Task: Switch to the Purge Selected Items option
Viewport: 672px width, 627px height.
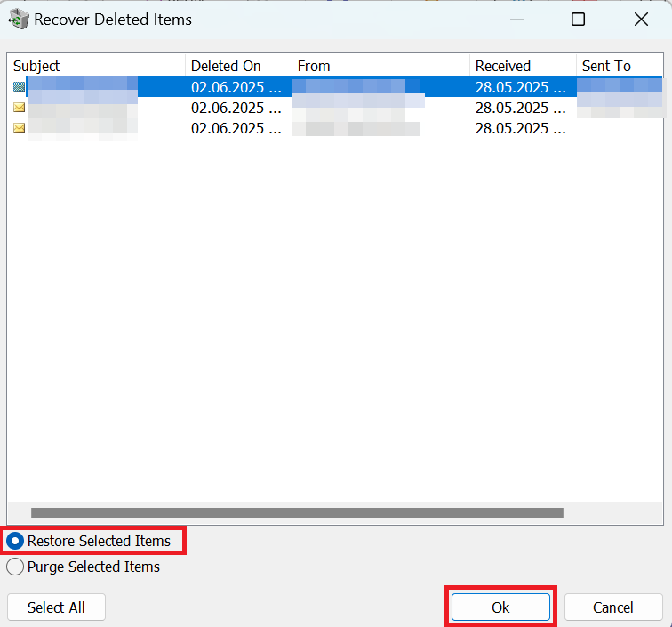Action: point(15,567)
